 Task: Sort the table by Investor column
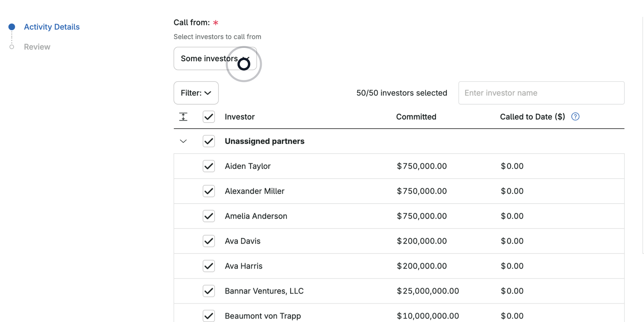click(x=239, y=117)
